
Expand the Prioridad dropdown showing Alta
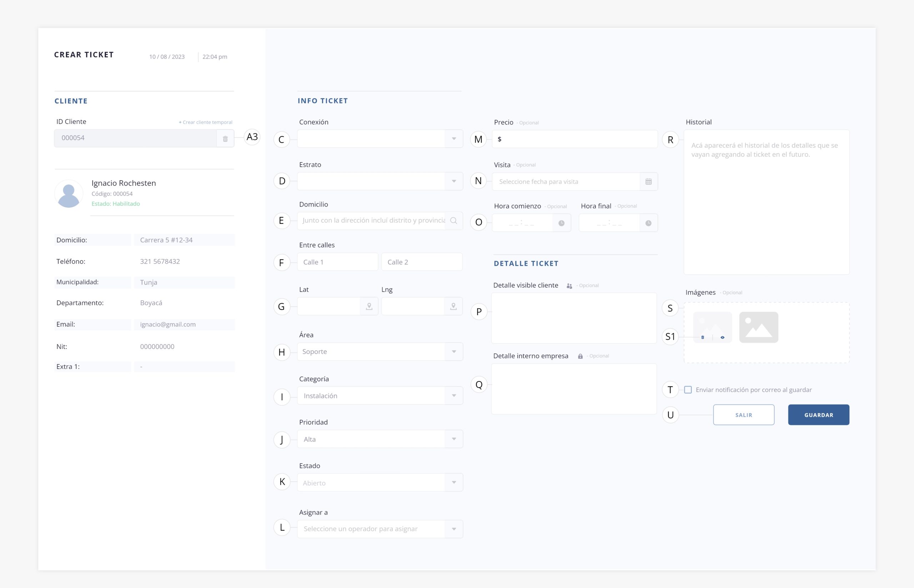380,439
